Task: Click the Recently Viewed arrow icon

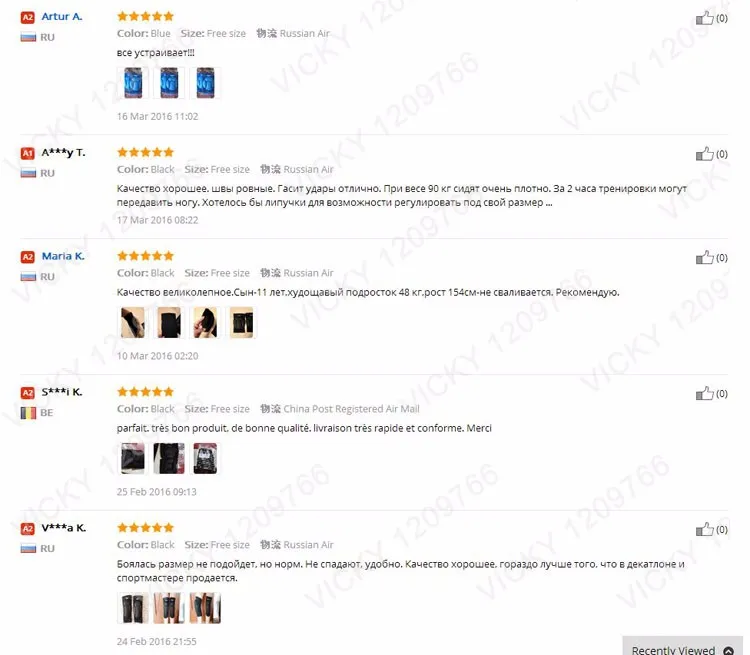Action: 728,650
